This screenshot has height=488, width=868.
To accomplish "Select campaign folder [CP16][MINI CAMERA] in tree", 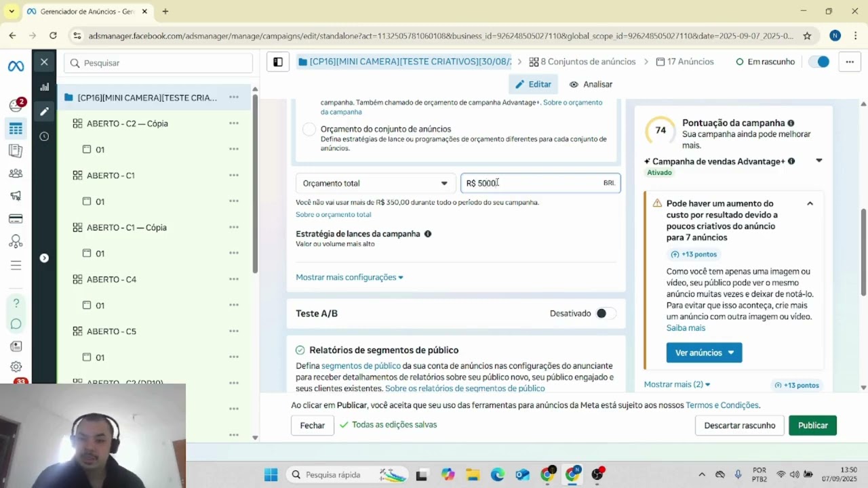I will tap(147, 98).
